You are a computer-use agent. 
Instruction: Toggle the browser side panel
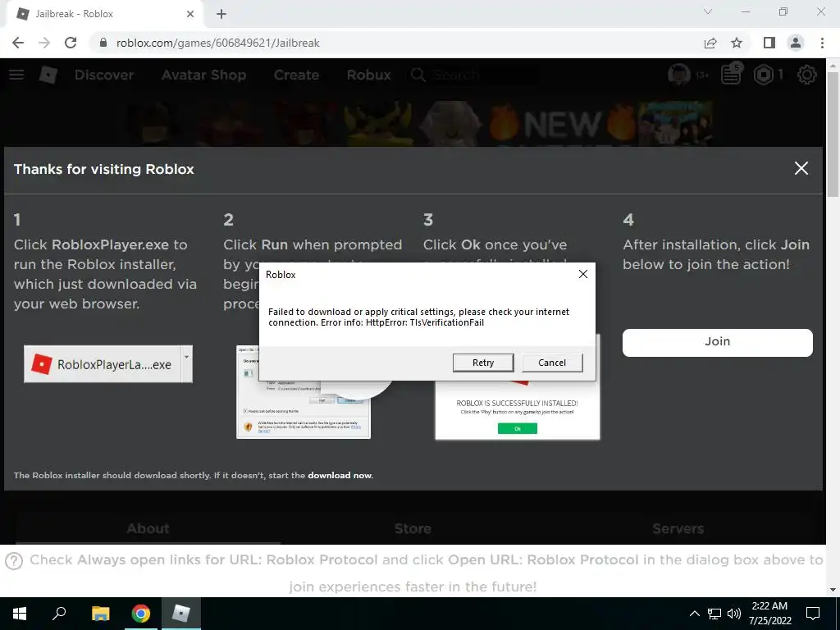click(x=769, y=43)
